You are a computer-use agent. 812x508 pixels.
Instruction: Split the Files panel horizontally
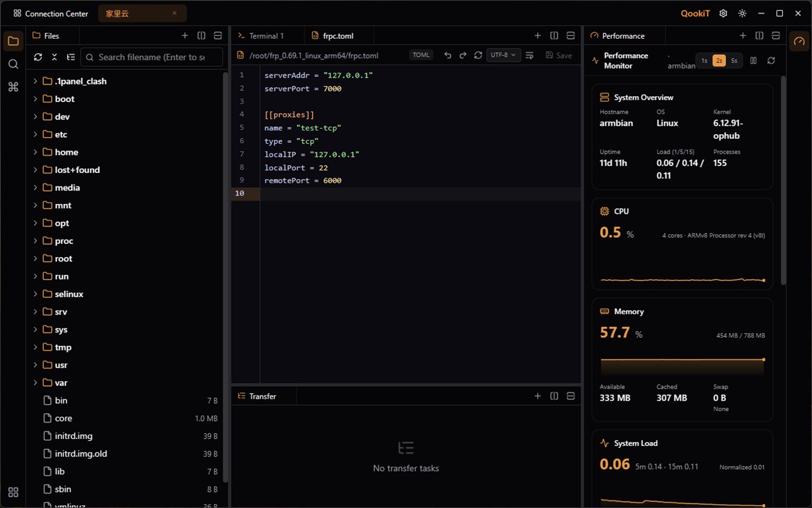click(x=218, y=36)
